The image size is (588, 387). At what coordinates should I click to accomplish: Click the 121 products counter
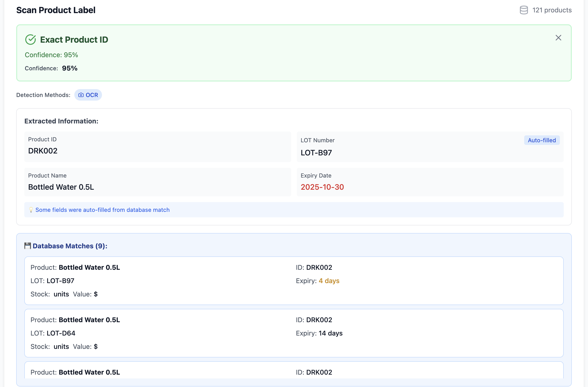point(552,10)
